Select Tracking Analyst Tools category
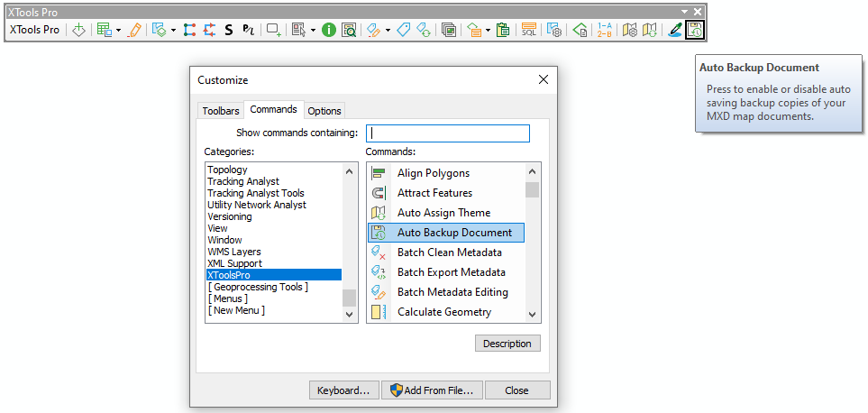The height and width of the screenshot is (413, 868). (x=256, y=193)
